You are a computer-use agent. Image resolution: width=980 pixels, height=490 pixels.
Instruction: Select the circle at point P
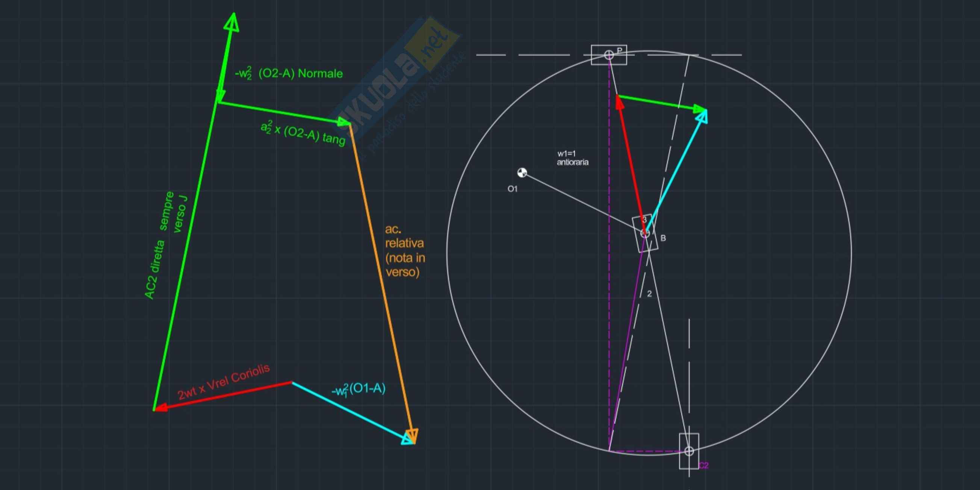(x=609, y=55)
